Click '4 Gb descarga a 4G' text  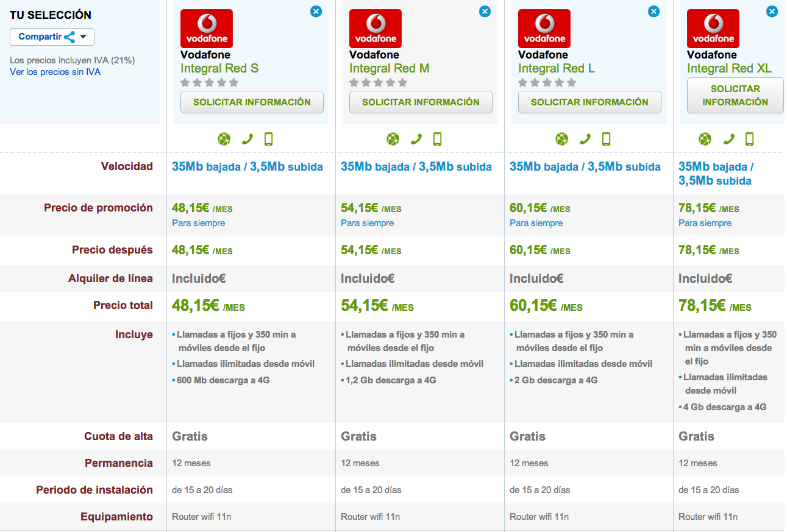click(725, 407)
